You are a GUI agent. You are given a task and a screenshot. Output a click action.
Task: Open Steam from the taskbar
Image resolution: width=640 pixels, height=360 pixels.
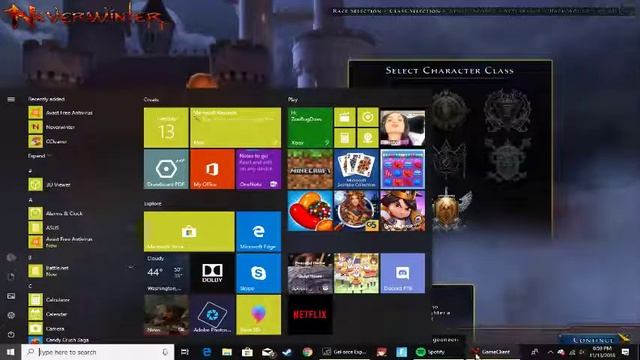[x=287, y=352]
